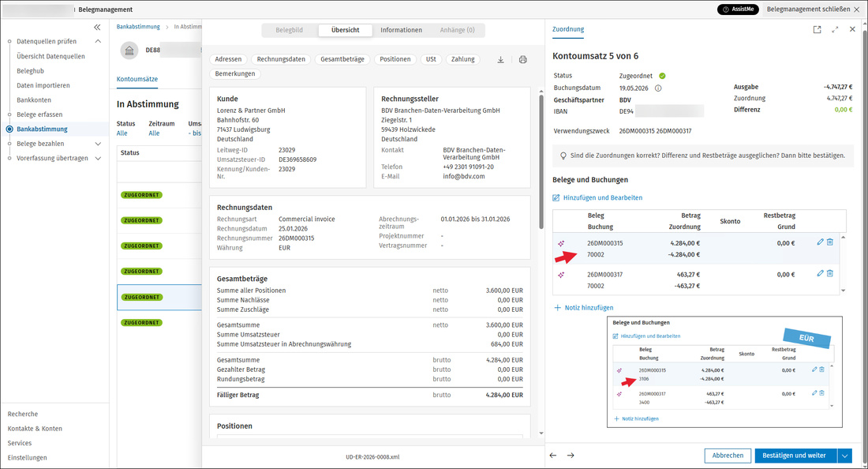Close the Zuordnung panel
This screenshot has height=469, width=868.
[852, 29]
